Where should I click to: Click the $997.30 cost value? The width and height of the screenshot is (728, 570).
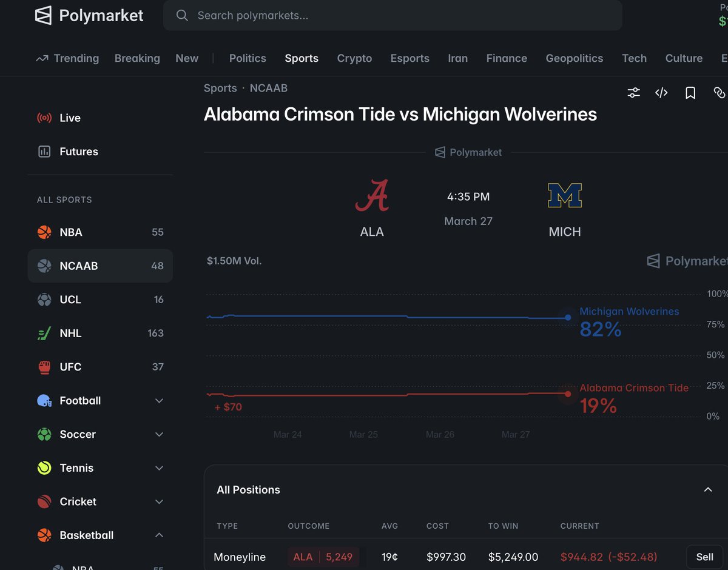(x=447, y=557)
